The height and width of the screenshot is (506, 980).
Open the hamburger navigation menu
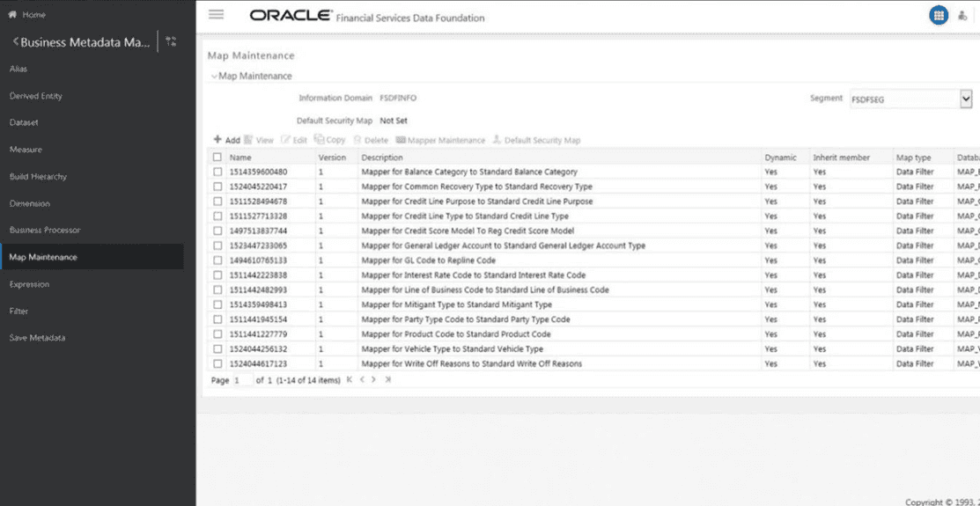point(217,14)
